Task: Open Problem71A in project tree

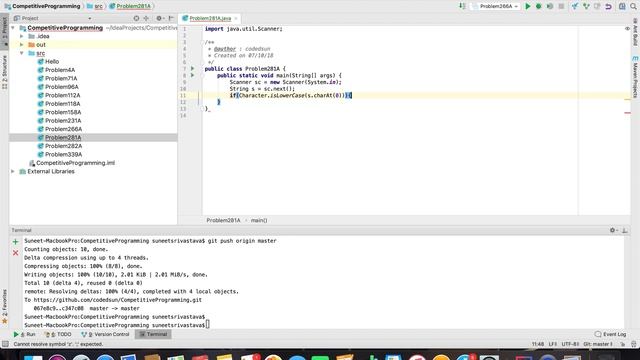Action: pos(61,78)
